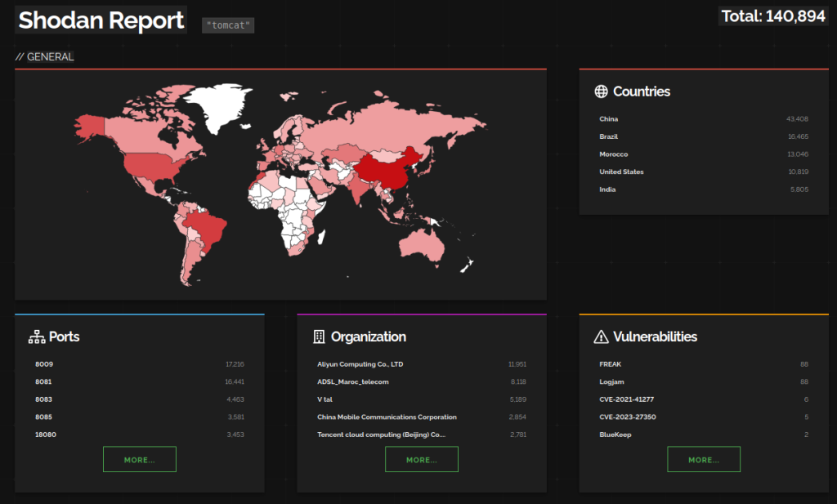Click the building icon beside Organization
The image size is (837, 504).
point(319,337)
